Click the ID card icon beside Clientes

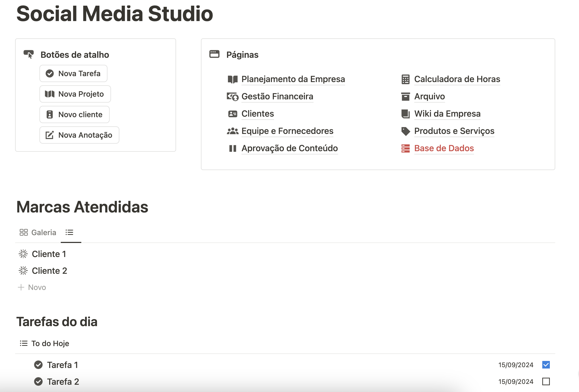pos(233,114)
